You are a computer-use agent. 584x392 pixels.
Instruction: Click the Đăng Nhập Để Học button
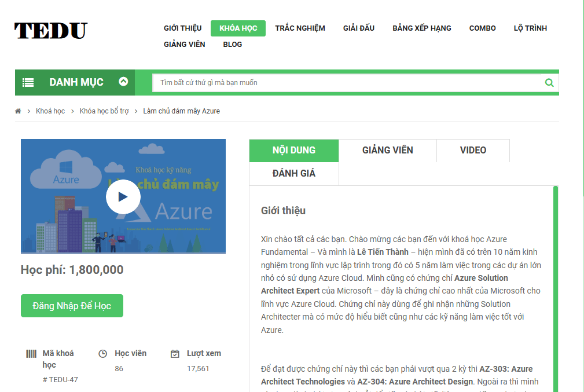[72, 306]
